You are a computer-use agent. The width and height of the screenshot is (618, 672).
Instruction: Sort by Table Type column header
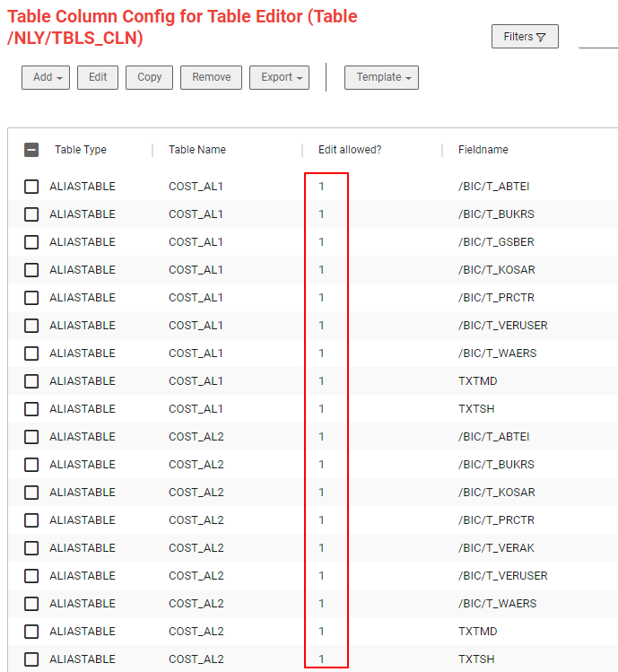pos(81,150)
